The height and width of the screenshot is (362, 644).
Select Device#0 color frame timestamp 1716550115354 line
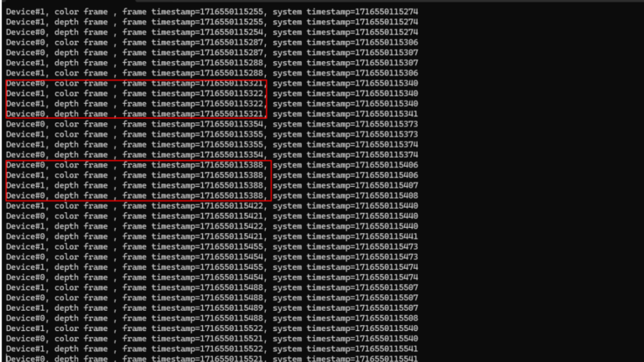pos(212,124)
